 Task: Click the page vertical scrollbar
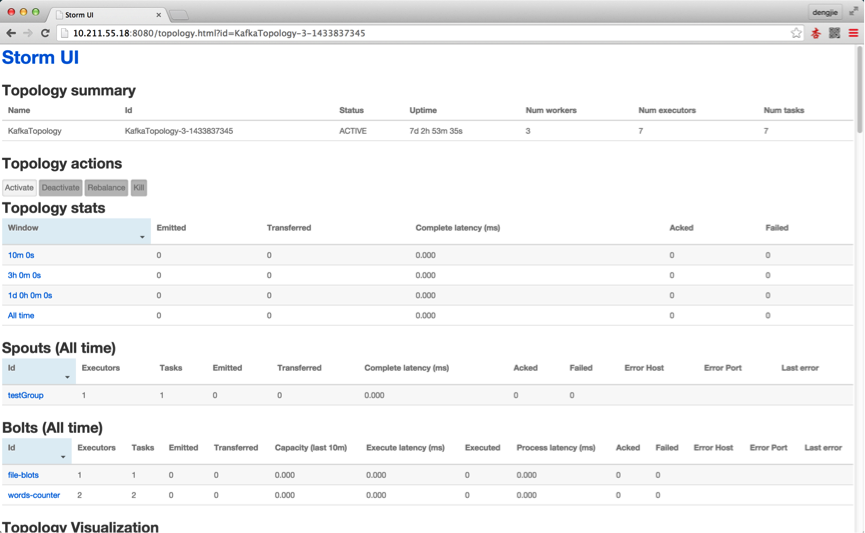click(859, 91)
